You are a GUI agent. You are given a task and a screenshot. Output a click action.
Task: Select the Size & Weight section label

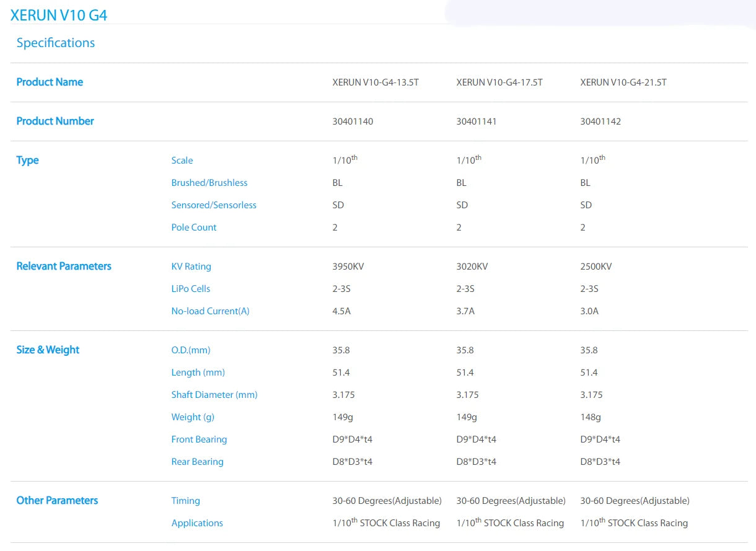(x=48, y=350)
